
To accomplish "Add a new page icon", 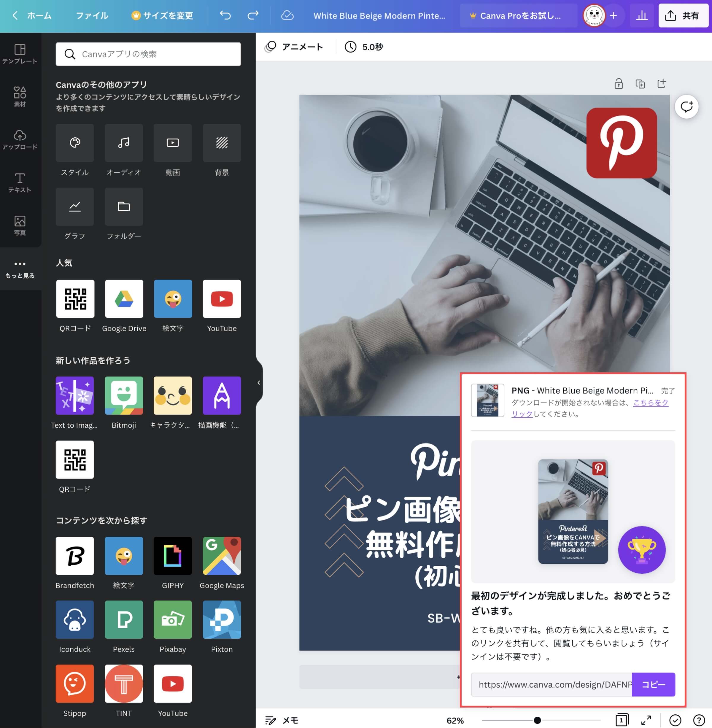I will [662, 83].
